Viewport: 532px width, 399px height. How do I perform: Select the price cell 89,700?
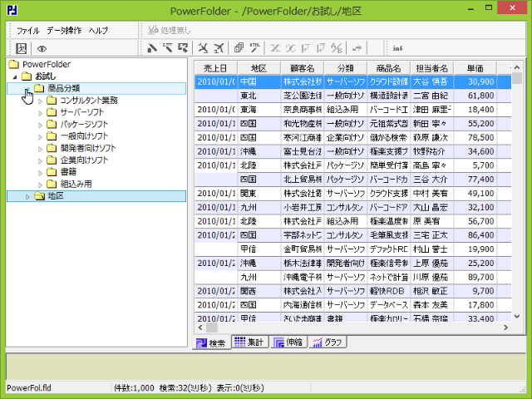click(x=475, y=277)
